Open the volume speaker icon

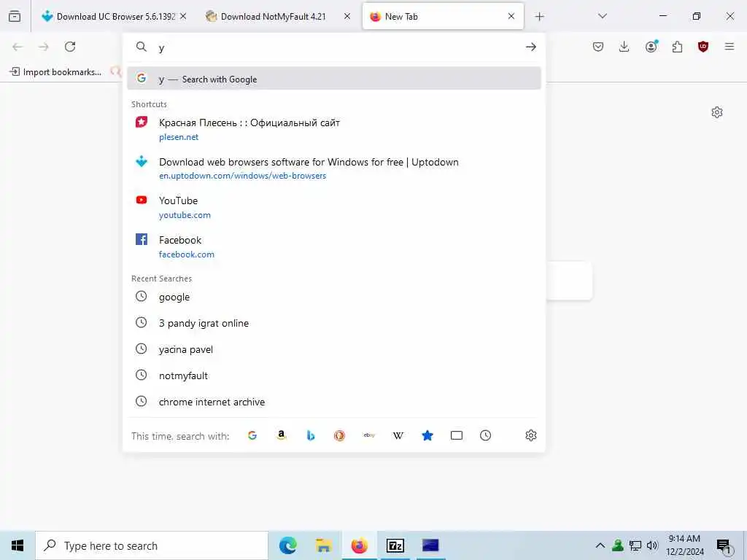coord(652,545)
